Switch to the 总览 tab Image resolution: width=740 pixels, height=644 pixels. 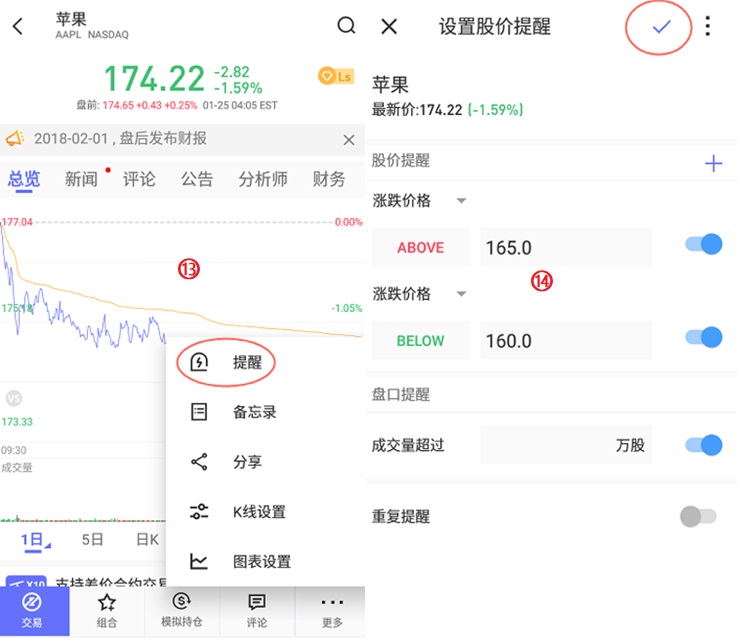pyautogui.click(x=24, y=179)
